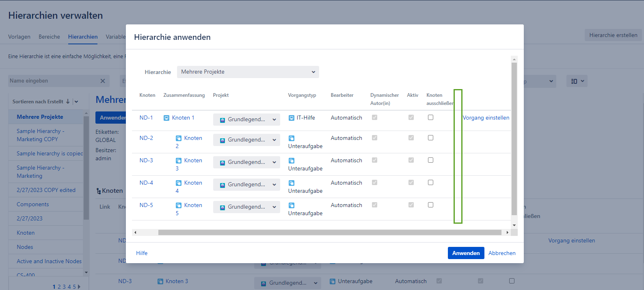The width and height of the screenshot is (644, 290).
Task: Open the Bereiche tab
Action: tap(49, 37)
